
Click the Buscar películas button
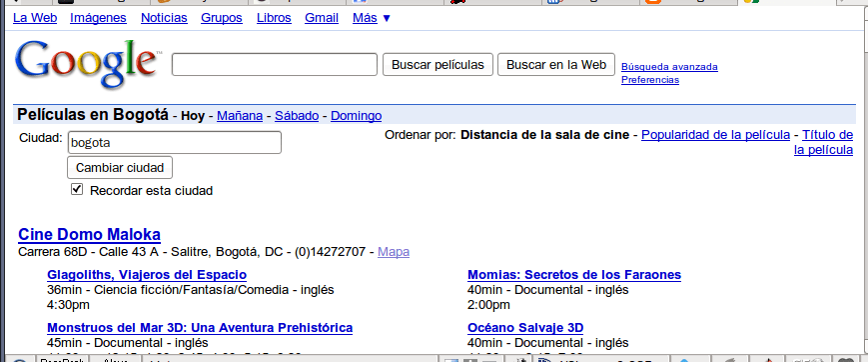[437, 65]
